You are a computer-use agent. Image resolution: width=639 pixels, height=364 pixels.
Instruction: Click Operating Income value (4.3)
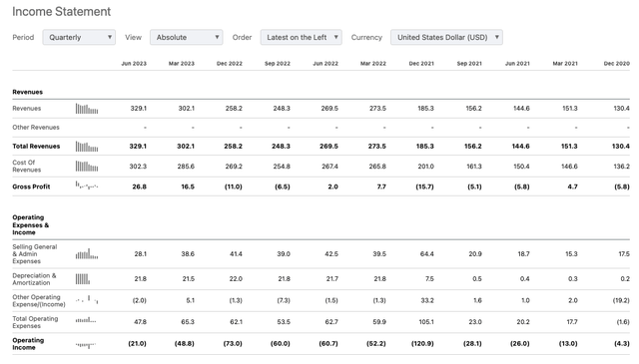[622, 344]
